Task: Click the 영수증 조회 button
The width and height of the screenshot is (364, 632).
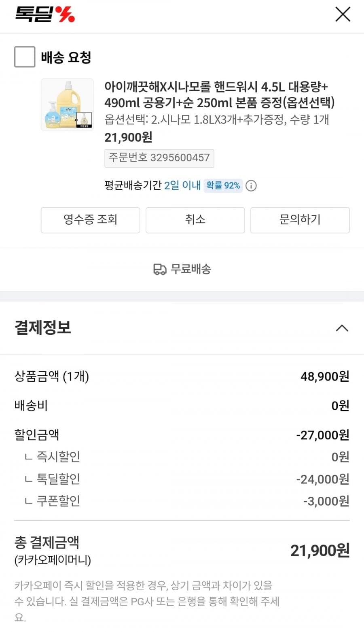Action: 90,220
